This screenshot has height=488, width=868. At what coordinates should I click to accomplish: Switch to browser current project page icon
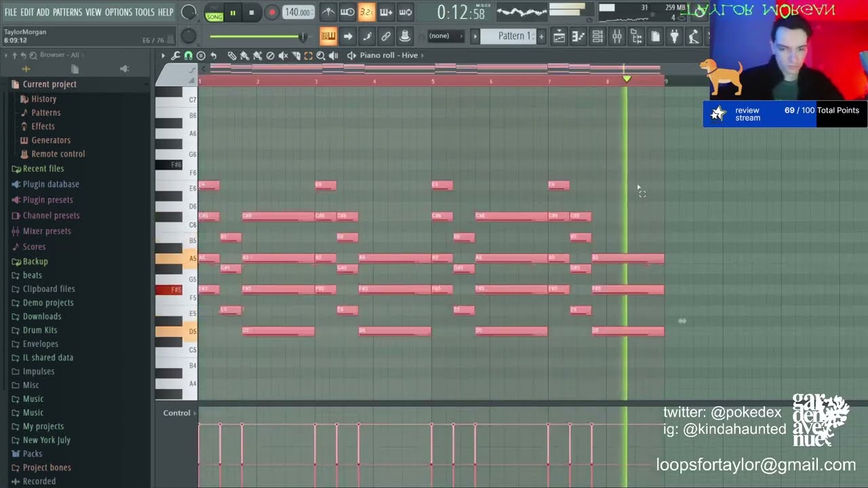[75, 69]
